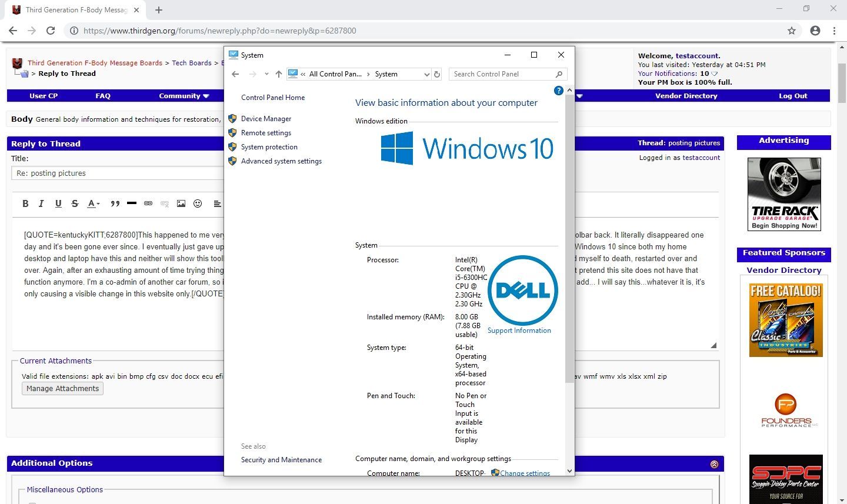Insert an image into the post
Viewport: 847px width, 504px height.
click(181, 203)
